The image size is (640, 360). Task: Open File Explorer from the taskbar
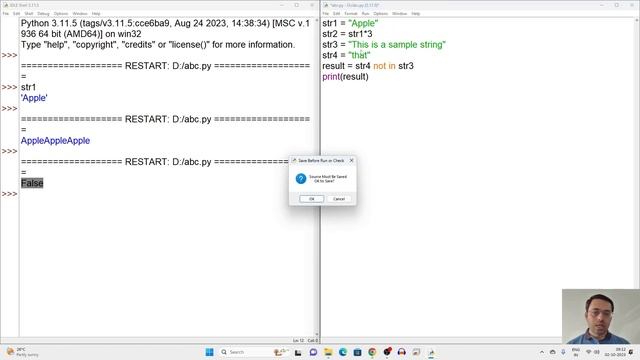pos(328,352)
